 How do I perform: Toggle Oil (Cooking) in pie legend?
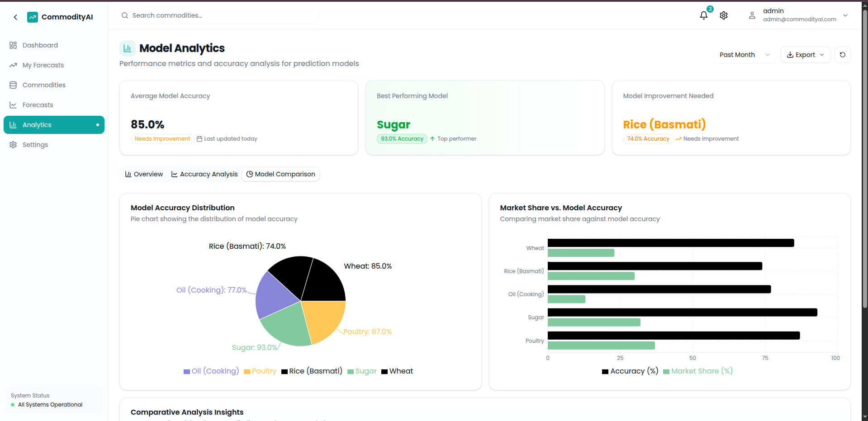click(x=211, y=371)
